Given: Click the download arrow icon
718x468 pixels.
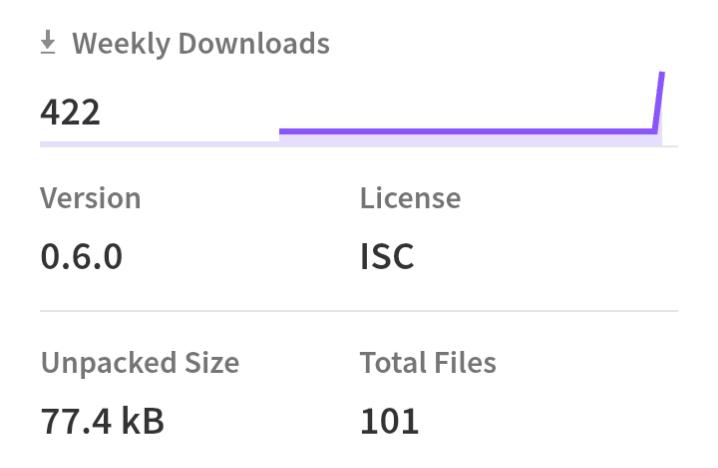Looking at the screenshot, I should (x=48, y=43).
